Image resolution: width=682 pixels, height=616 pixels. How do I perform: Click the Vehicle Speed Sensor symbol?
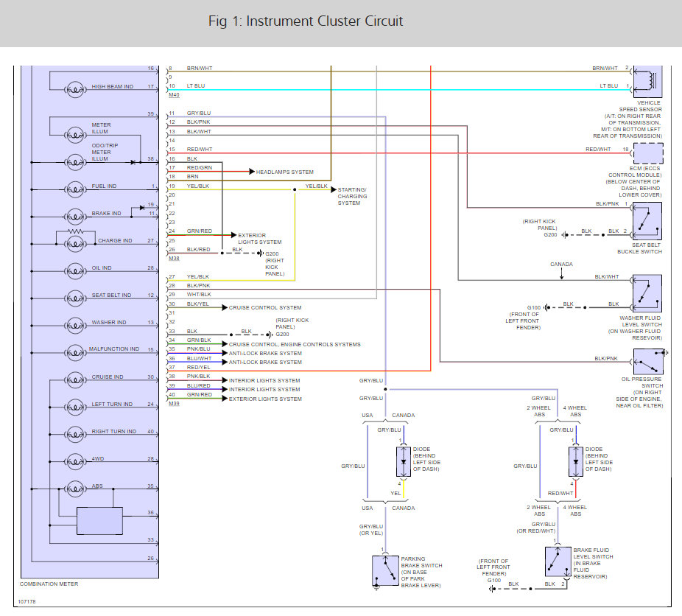pos(647,81)
